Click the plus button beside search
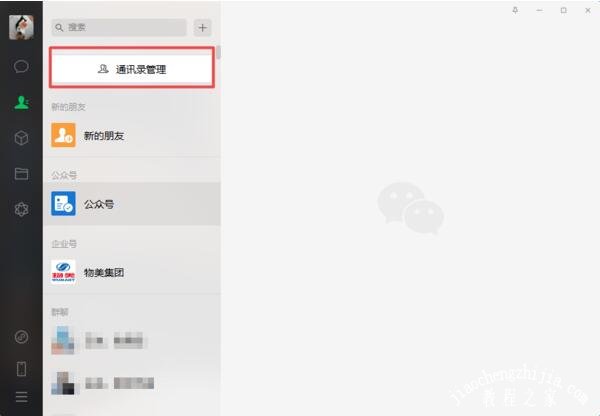 pos(202,28)
